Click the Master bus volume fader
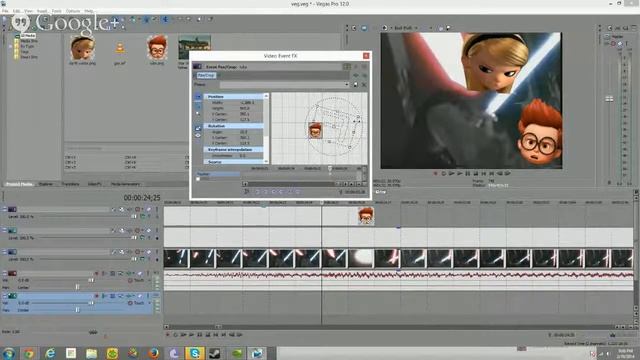This screenshot has width=640, height=360. pos(609,99)
